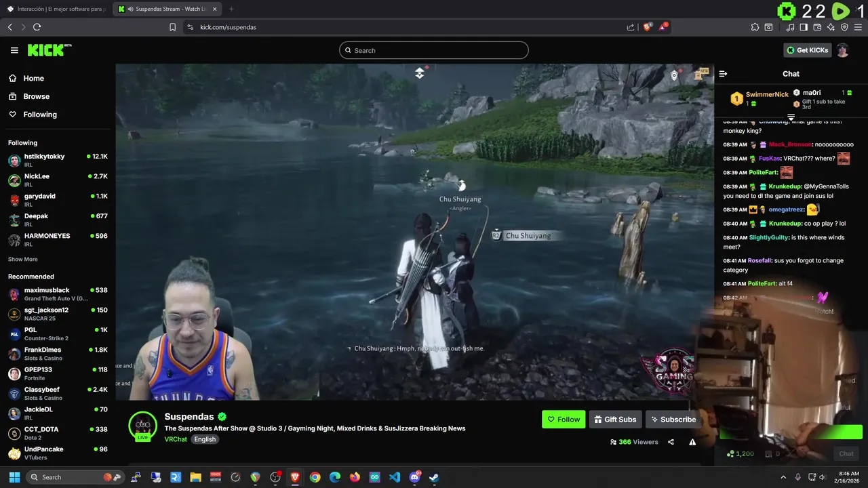
Task: Open hstikkytokky channel in Following
Action: click(58, 160)
